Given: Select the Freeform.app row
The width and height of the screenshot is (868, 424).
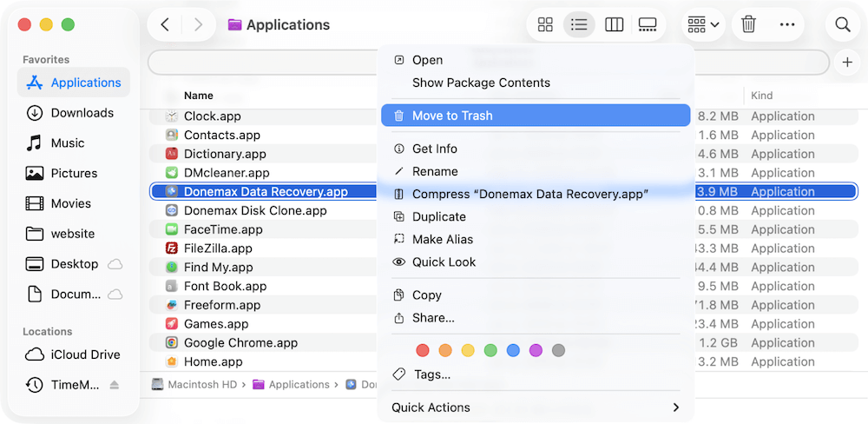Looking at the screenshot, I should pyautogui.click(x=503, y=305).
